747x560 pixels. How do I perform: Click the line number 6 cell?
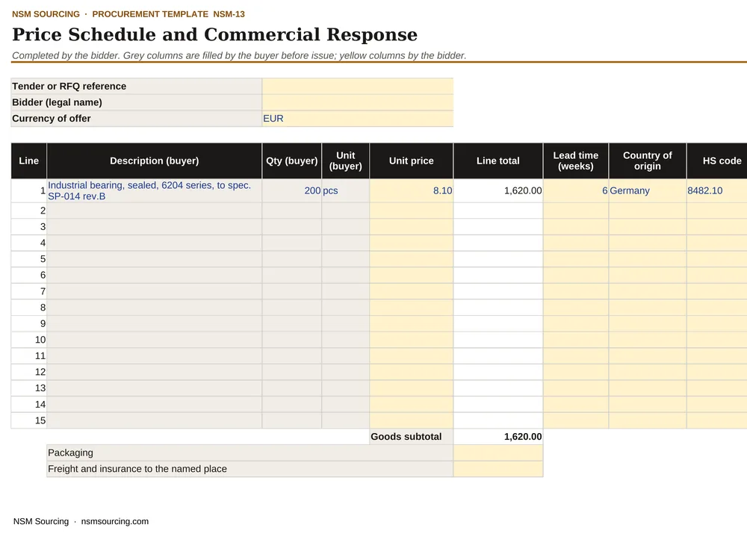(28, 276)
